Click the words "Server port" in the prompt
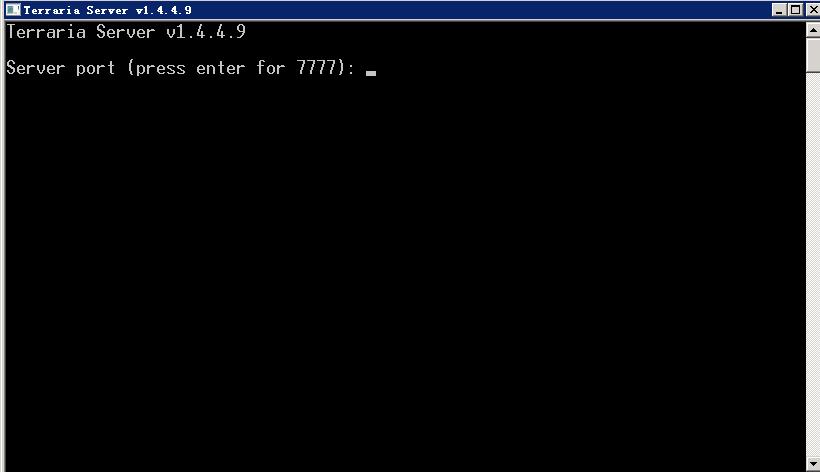Viewport: 820px width, 472px height. [61, 68]
